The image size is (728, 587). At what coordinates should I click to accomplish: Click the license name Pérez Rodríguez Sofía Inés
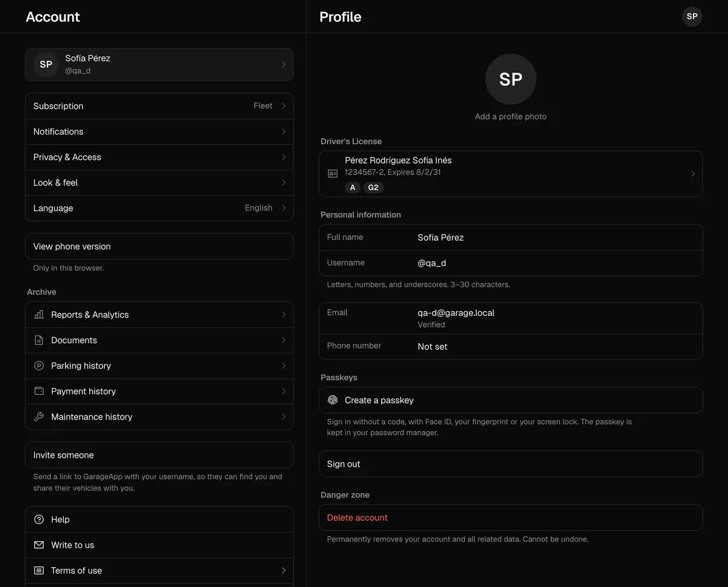tap(398, 160)
